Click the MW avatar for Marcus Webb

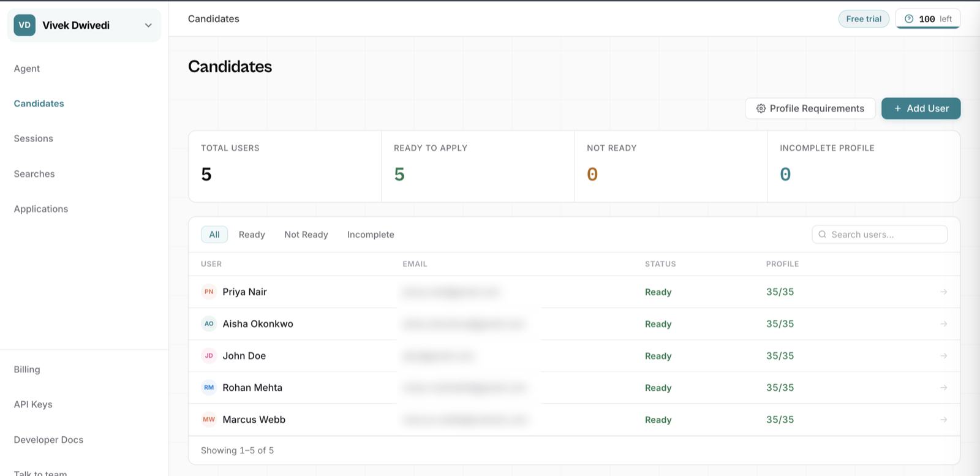coord(209,420)
